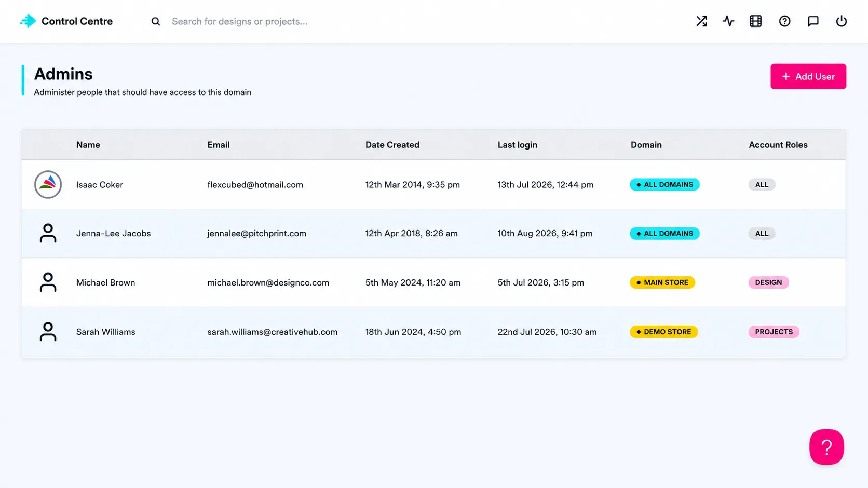Click the MAIN STORE domain badge
868x488 pixels.
coord(662,282)
